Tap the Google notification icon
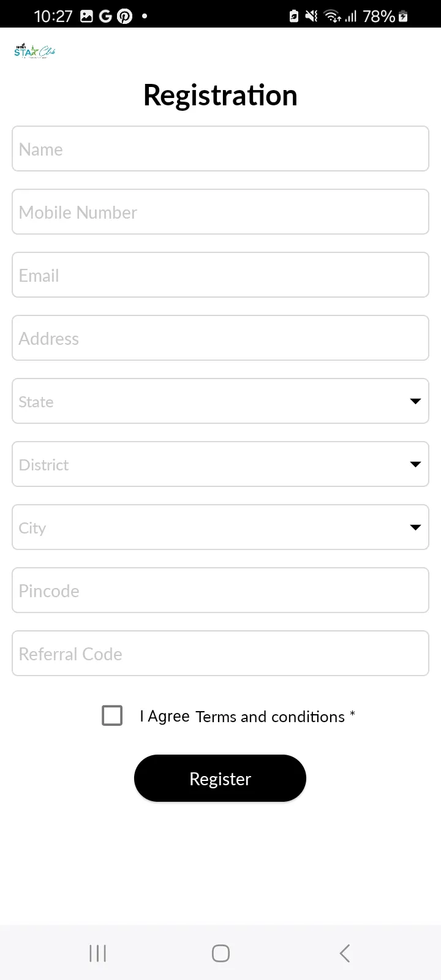The height and width of the screenshot is (980, 441). click(x=105, y=17)
